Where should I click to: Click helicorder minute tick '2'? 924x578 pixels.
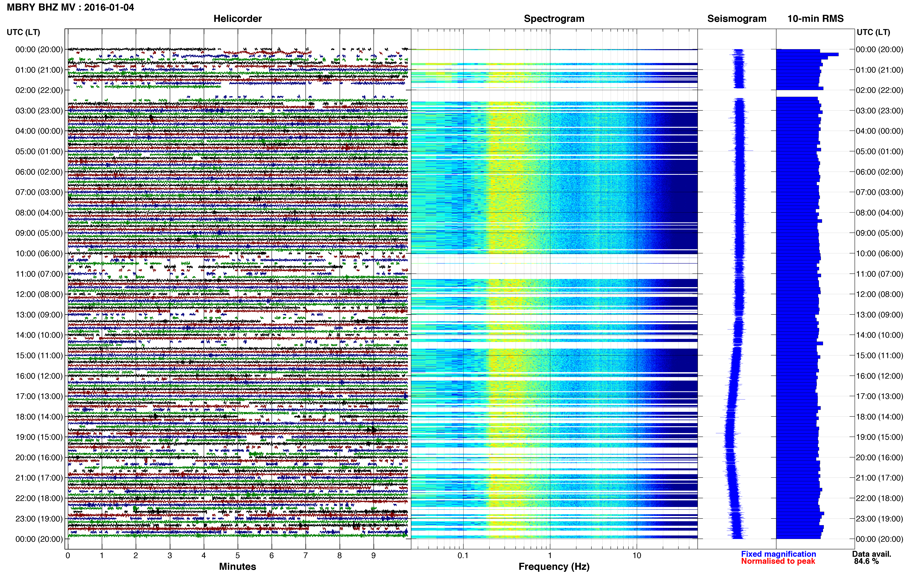(x=136, y=555)
